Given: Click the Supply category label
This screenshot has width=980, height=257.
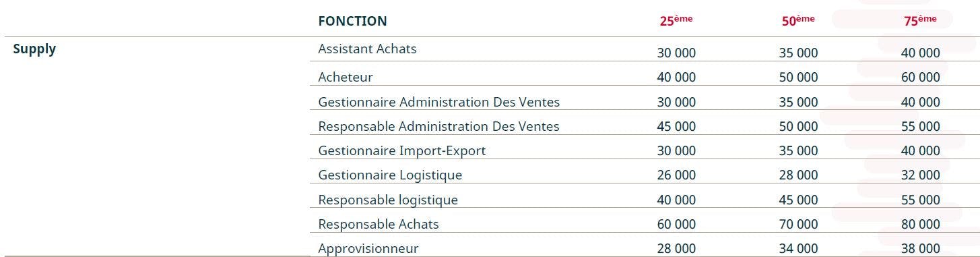Looking at the screenshot, I should click(34, 49).
